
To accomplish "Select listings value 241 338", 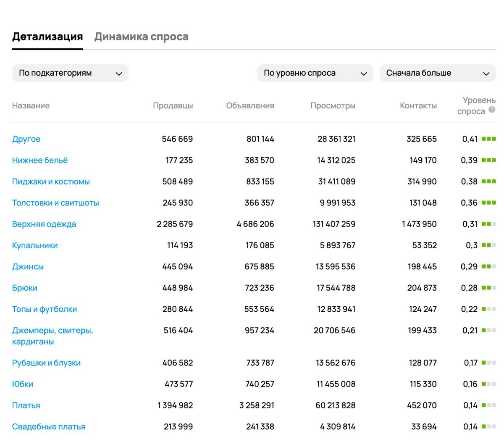I will click(x=260, y=427).
